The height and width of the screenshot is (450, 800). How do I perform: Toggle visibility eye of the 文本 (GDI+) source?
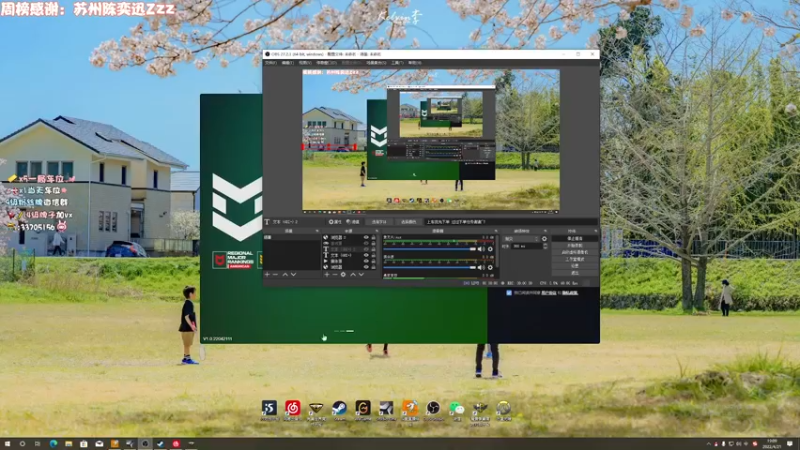click(366, 255)
